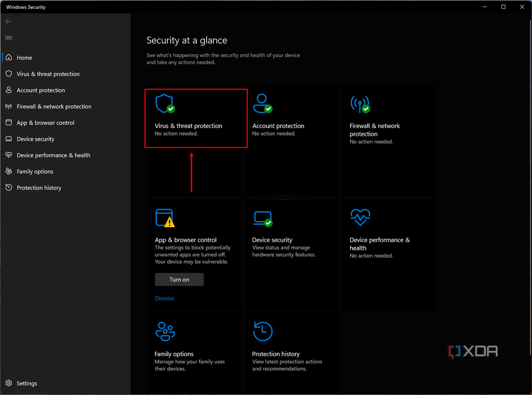Image resolution: width=532 pixels, height=395 pixels.
Task: Click the heart-pulse icon on Device performance tile
Action: coord(360,217)
